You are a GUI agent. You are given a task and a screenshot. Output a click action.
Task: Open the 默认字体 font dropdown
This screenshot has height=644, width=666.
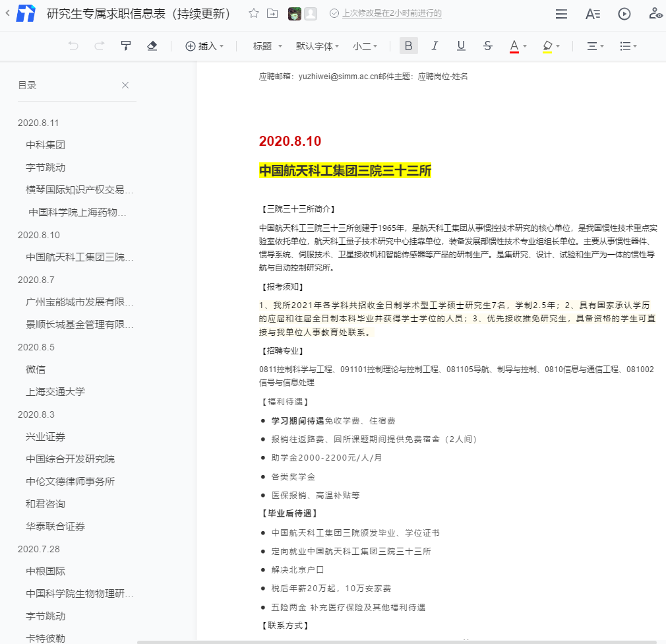point(317,46)
